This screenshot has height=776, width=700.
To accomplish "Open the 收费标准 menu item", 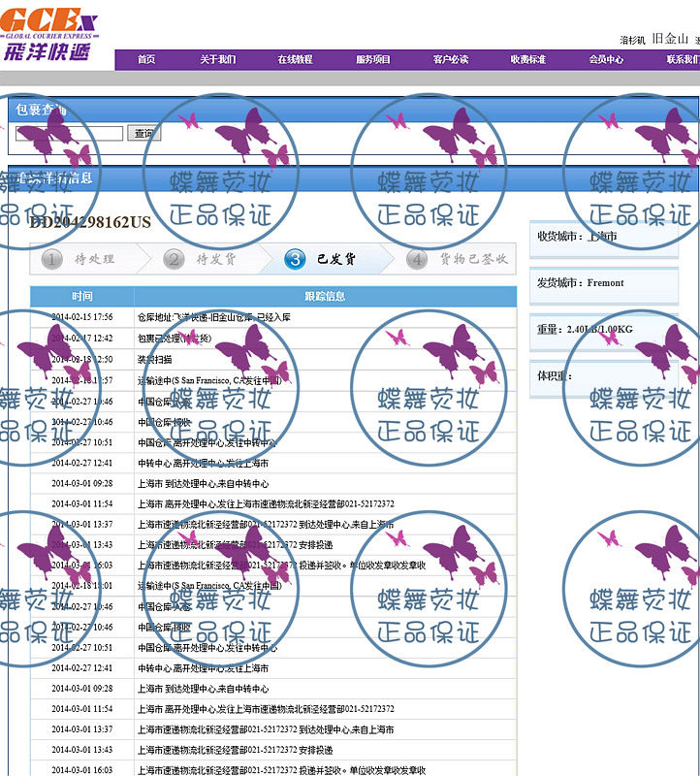I will 528,59.
